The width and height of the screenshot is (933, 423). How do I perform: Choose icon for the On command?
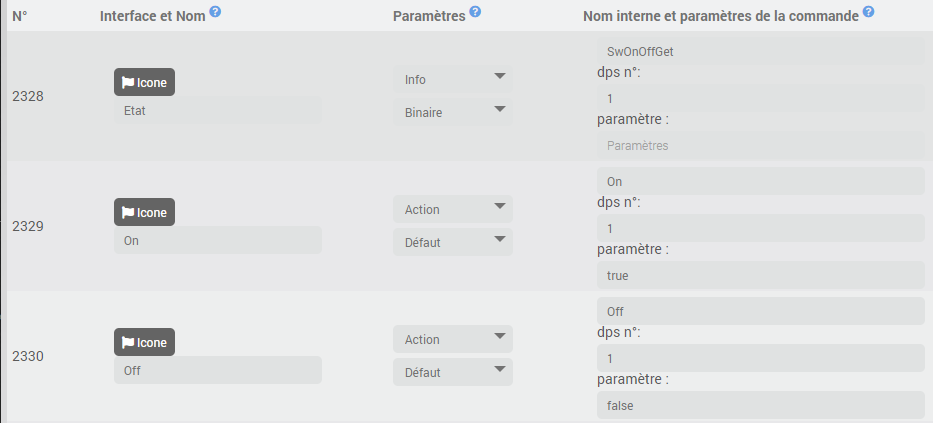[144, 213]
